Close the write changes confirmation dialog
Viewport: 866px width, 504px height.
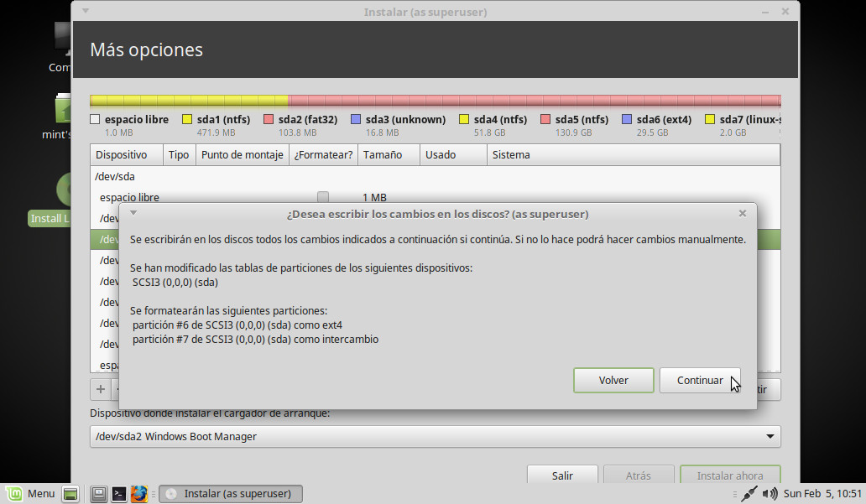point(742,214)
